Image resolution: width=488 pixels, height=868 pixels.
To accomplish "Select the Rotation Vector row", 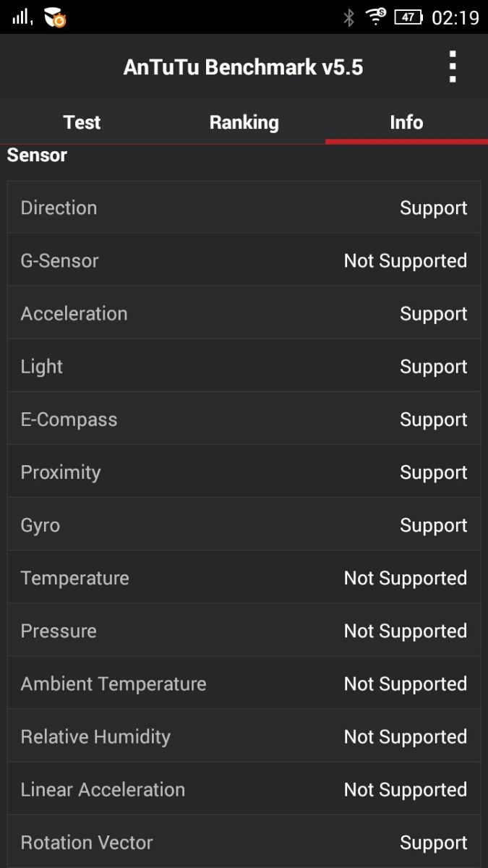I will [244, 841].
